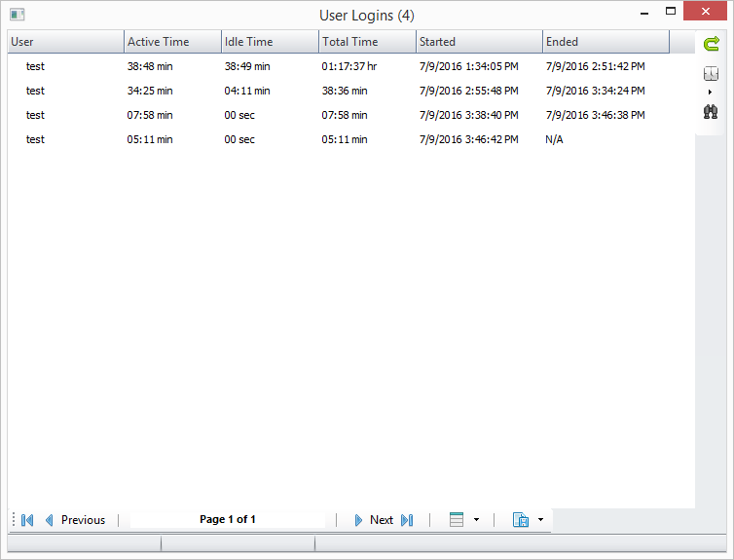Screen dimensions: 734x560
Task: Close the User Logins window
Action: click(x=705, y=12)
